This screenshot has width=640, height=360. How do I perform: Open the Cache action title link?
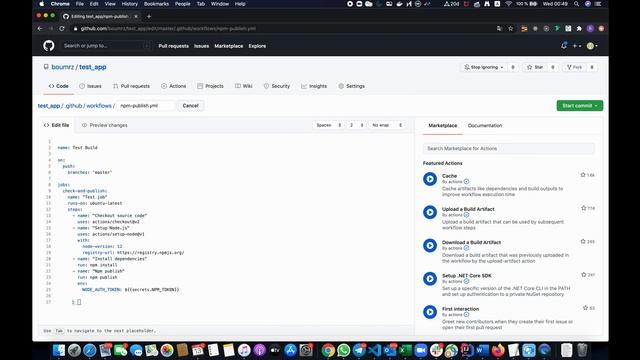pos(449,176)
